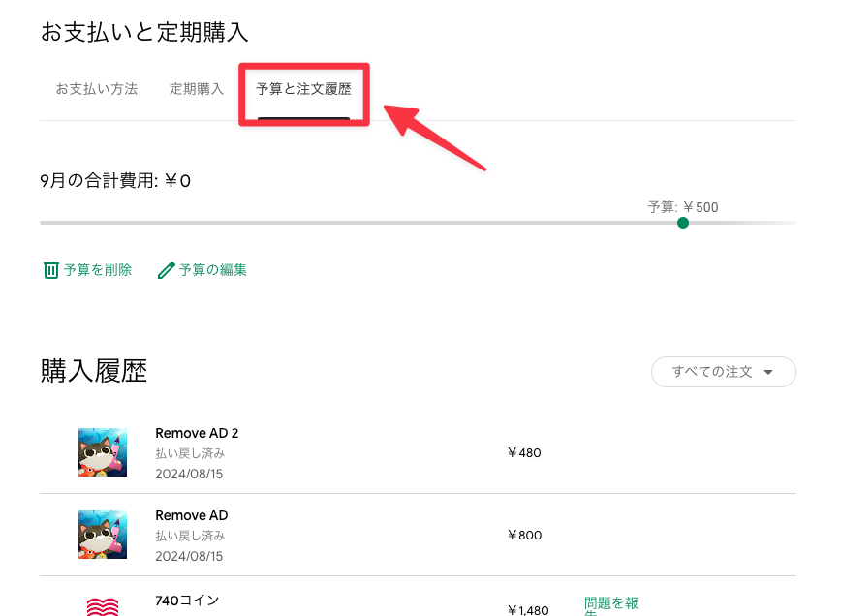
Task: Open the すべての注文 filter dropdown
Action: [x=723, y=372]
